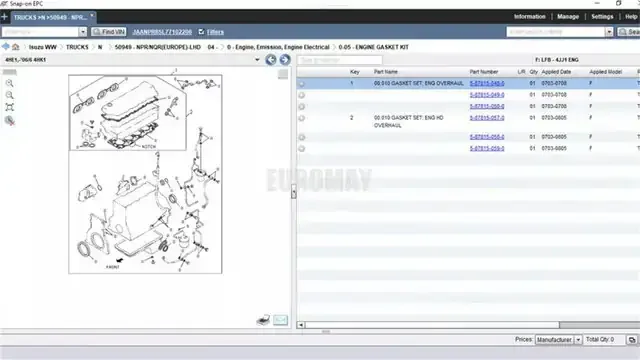Select GASKET SET; ENG HD OVERHAUL row text

[x=409, y=121]
